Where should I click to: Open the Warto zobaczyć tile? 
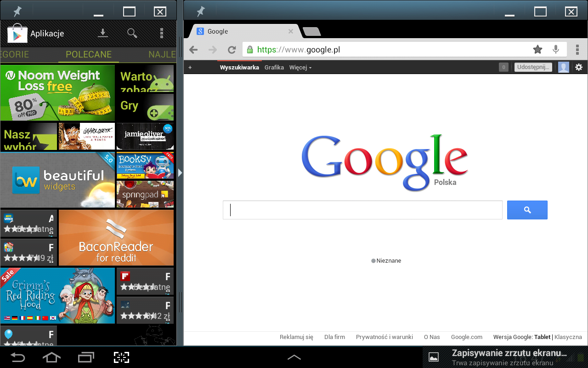[145, 79]
